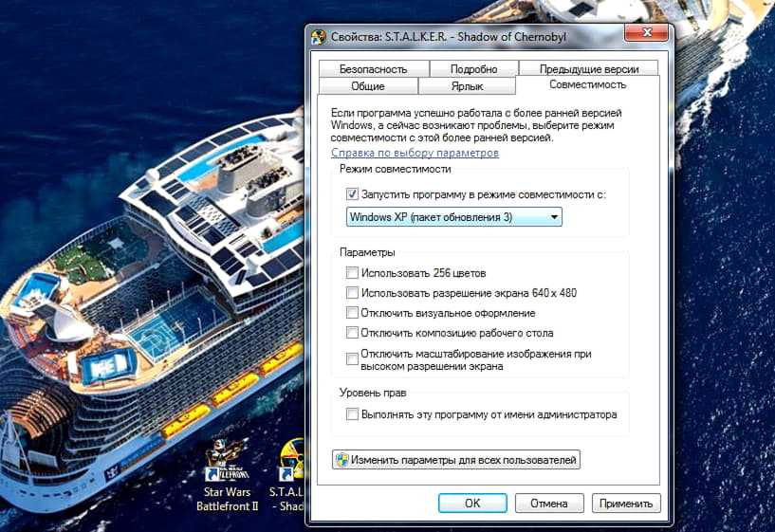Enable 640 x 480 screen resolution
The image size is (775, 532).
point(353,293)
